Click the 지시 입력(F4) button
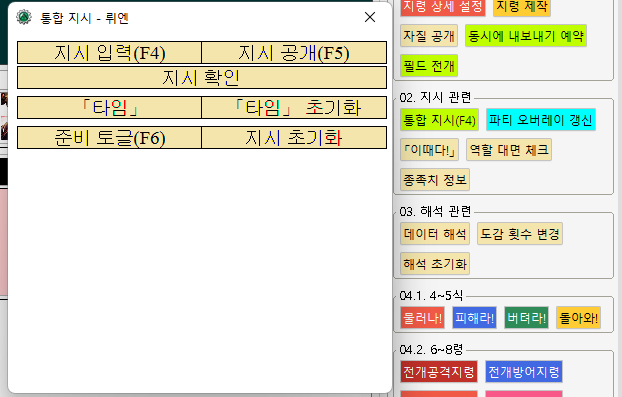622x397 pixels. pos(109,53)
